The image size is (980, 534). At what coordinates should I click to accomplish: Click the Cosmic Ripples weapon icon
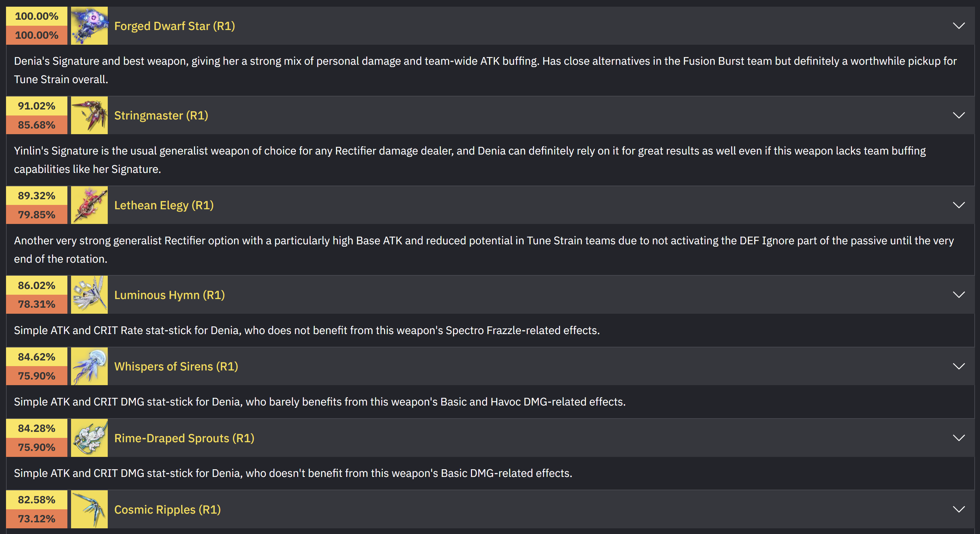tap(89, 509)
